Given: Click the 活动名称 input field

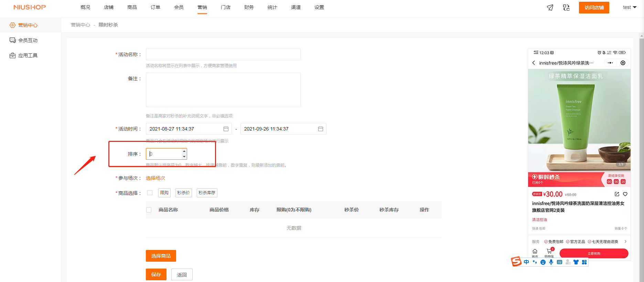Looking at the screenshot, I should tap(223, 54).
